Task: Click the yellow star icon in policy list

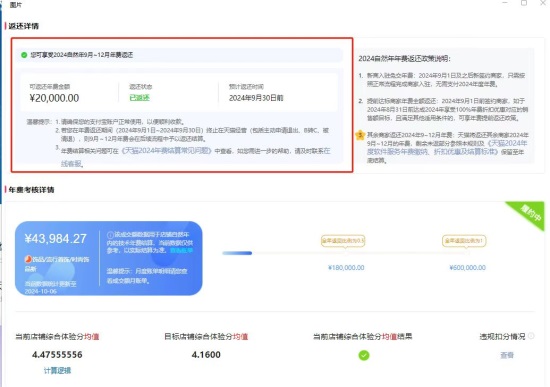Action: tap(360, 135)
